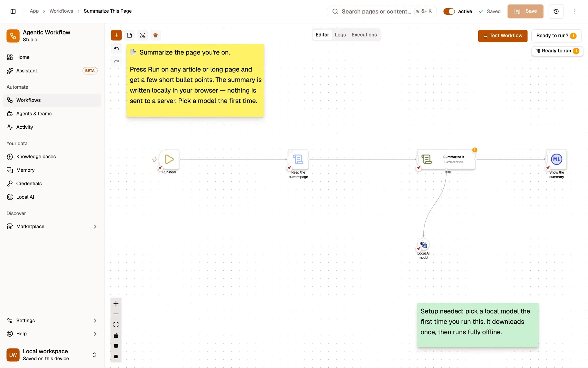Open the version history clock icon

click(x=556, y=11)
